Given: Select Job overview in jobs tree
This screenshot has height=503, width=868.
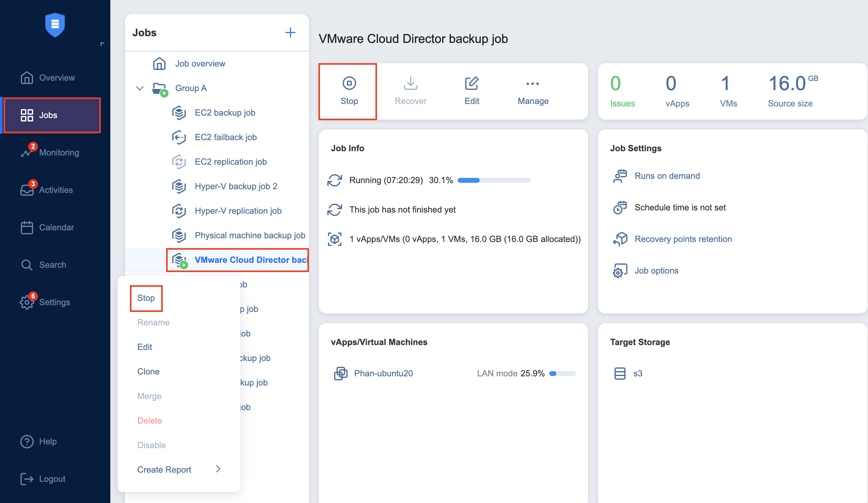Looking at the screenshot, I should [x=200, y=63].
